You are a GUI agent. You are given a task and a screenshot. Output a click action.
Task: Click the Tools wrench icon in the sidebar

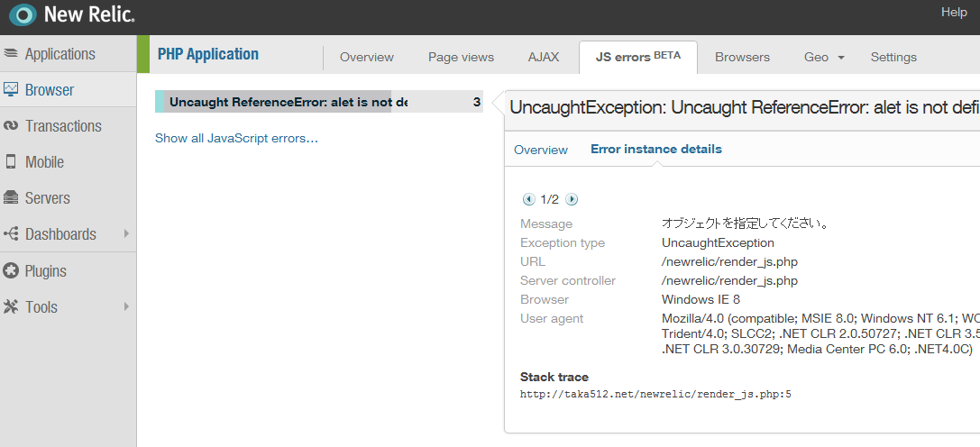[x=11, y=307]
